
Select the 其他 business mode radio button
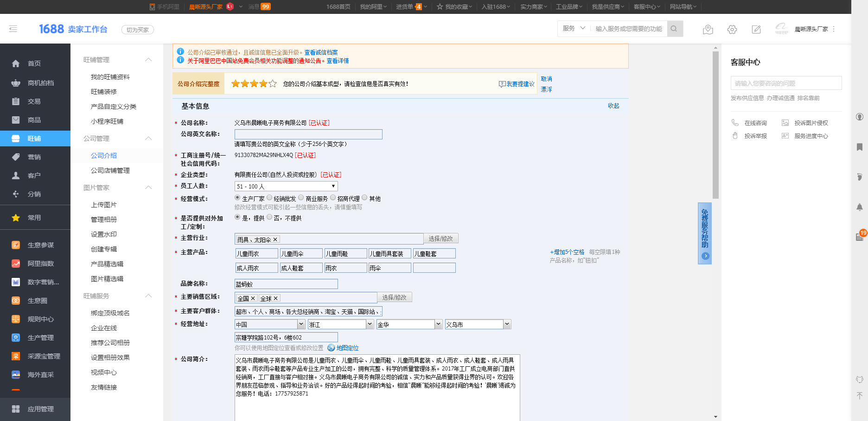(364, 198)
